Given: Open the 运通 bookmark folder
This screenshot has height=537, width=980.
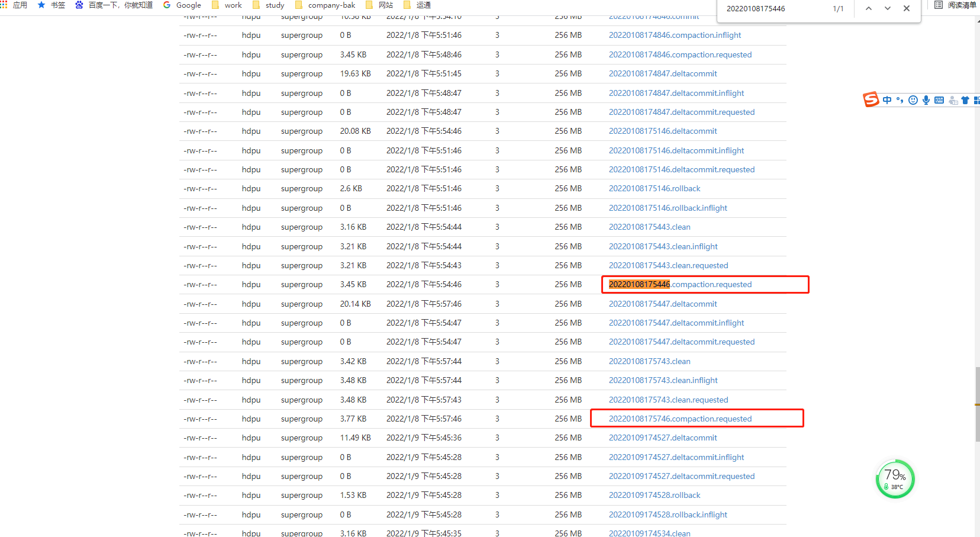Looking at the screenshot, I should [417, 5].
